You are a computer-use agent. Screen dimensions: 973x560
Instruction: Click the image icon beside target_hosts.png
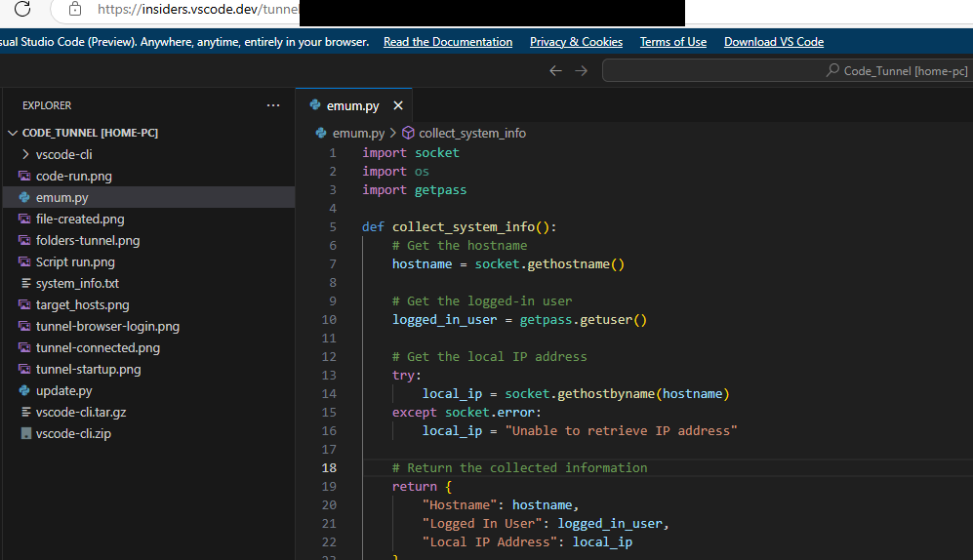[24, 305]
